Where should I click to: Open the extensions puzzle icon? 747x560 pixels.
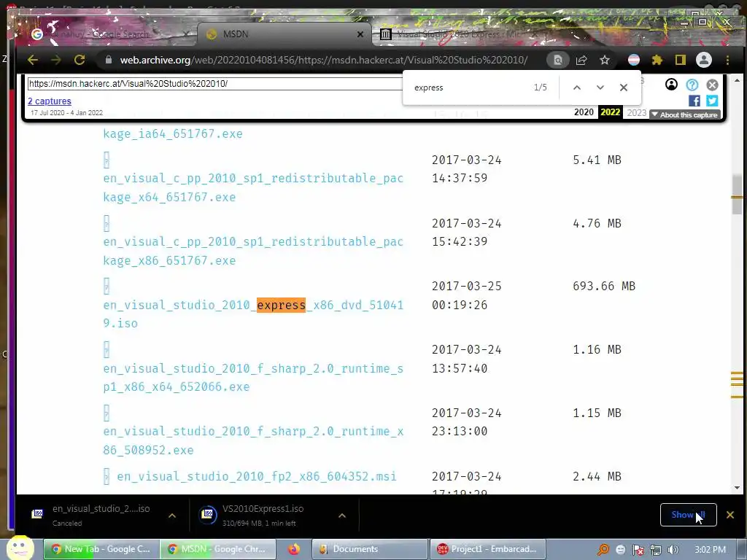pos(657,60)
